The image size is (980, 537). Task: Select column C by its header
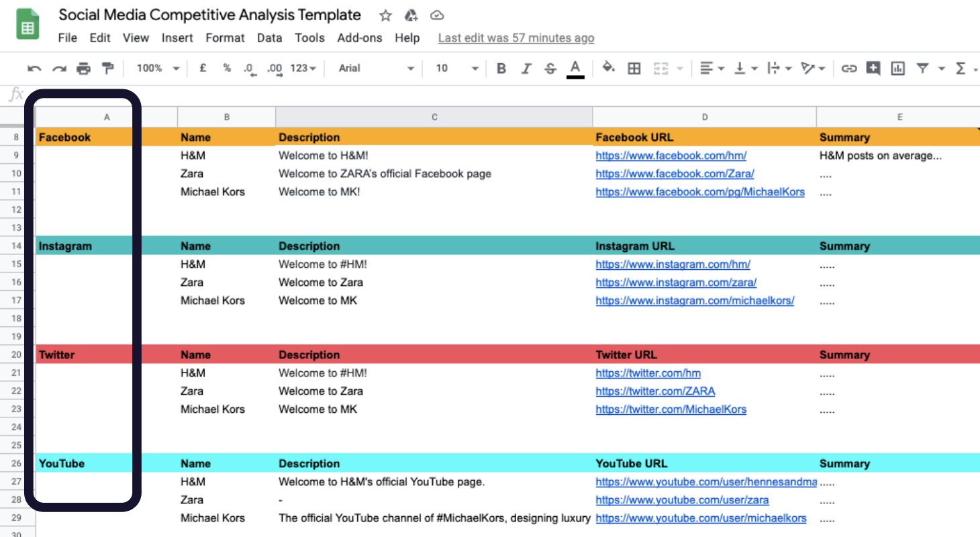[434, 117]
